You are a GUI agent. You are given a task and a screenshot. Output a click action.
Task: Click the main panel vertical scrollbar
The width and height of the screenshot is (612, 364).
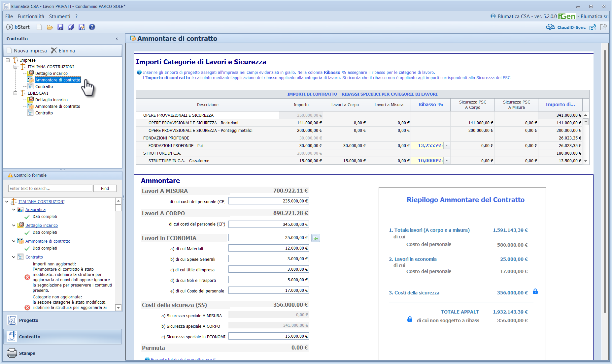(605, 181)
